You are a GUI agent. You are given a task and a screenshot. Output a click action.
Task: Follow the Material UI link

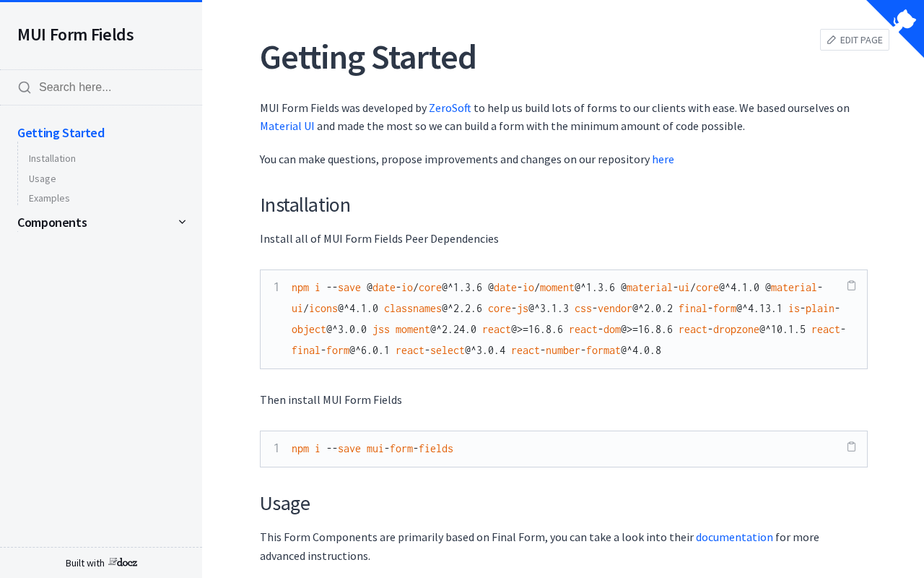(287, 126)
